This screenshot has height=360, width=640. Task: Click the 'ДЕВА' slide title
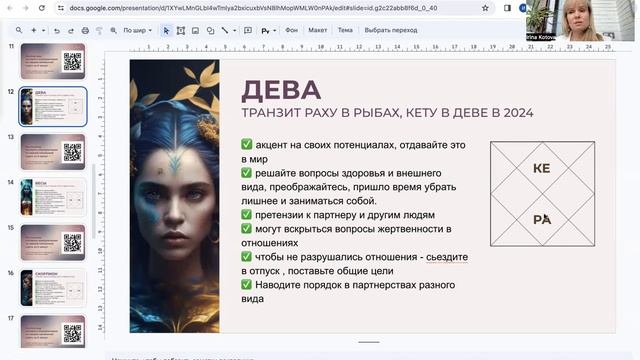click(x=281, y=90)
